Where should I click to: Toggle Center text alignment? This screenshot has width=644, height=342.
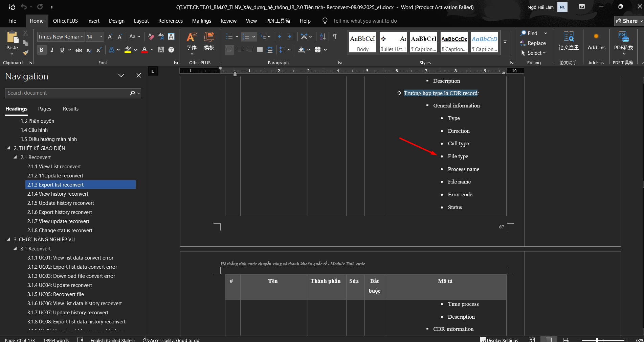pos(239,50)
